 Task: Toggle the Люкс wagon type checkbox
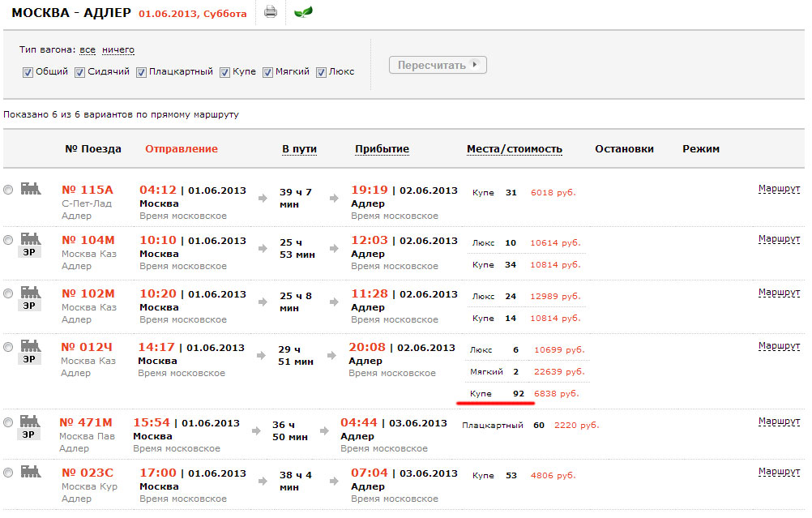pos(322,72)
